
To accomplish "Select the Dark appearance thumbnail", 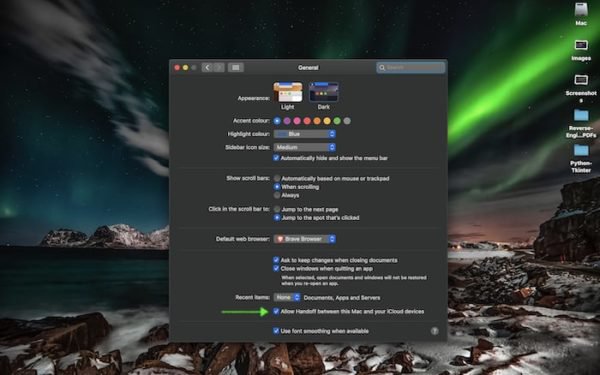I will click(324, 92).
